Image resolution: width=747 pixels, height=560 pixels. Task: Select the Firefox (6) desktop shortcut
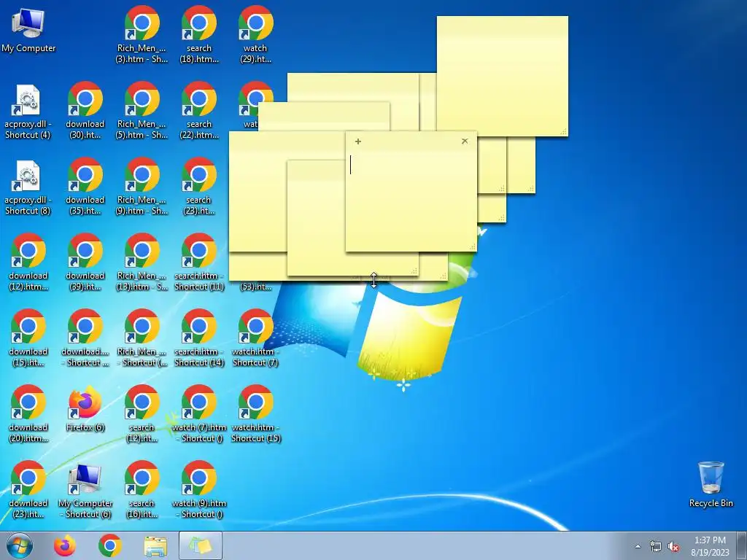point(85,408)
